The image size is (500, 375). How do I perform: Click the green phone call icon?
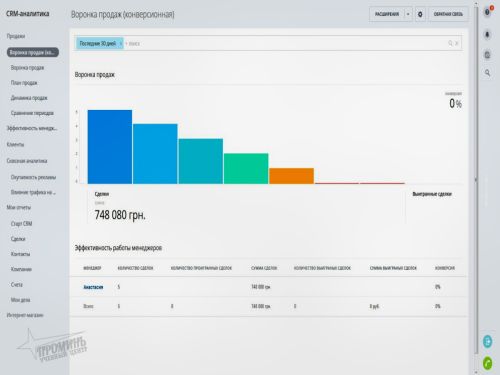[x=487, y=363]
